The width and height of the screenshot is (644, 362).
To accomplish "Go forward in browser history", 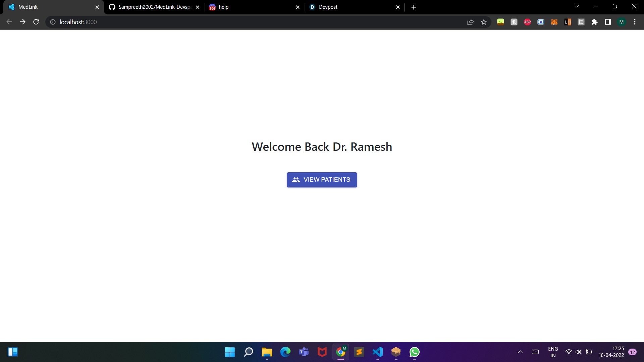I will click(x=22, y=22).
